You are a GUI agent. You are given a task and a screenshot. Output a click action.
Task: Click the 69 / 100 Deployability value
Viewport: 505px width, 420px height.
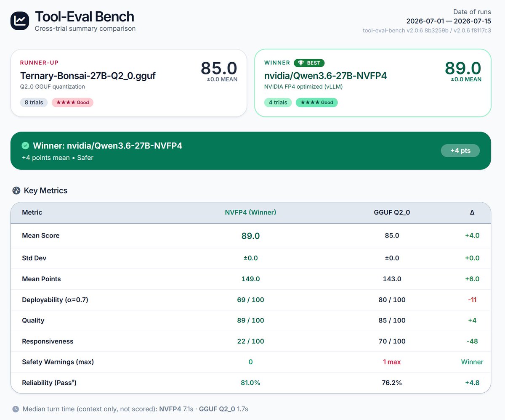[x=250, y=300]
